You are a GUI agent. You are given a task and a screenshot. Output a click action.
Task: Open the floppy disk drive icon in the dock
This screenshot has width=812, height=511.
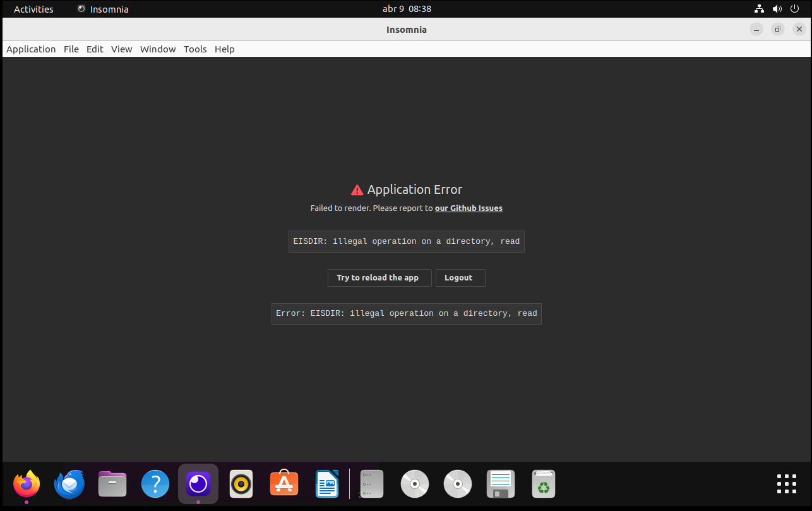coord(501,484)
